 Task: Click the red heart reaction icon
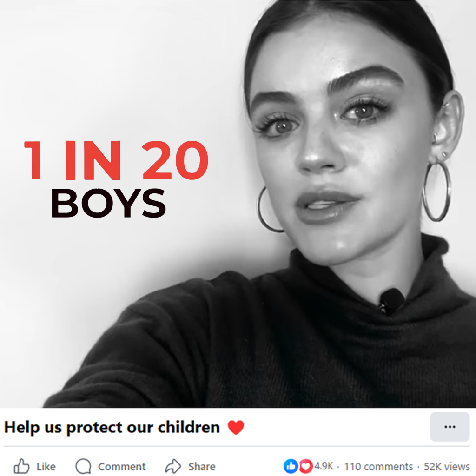306,466
